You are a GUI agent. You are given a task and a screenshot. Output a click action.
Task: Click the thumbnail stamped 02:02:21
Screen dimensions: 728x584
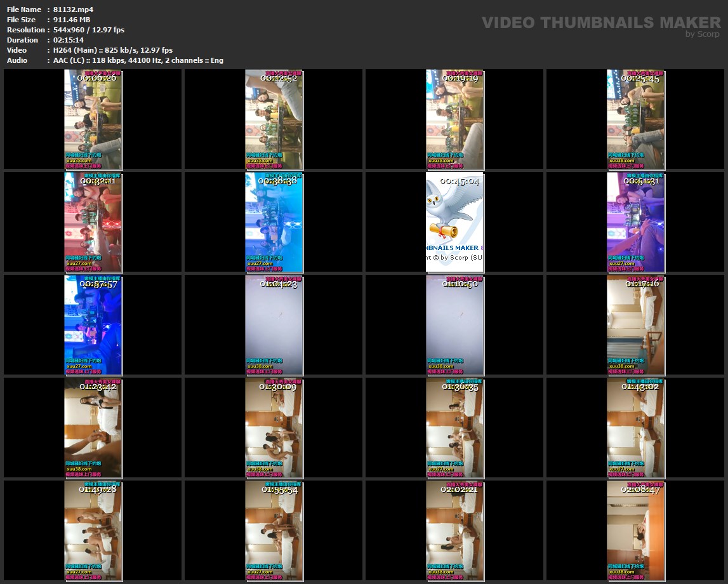[x=455, y=531]
